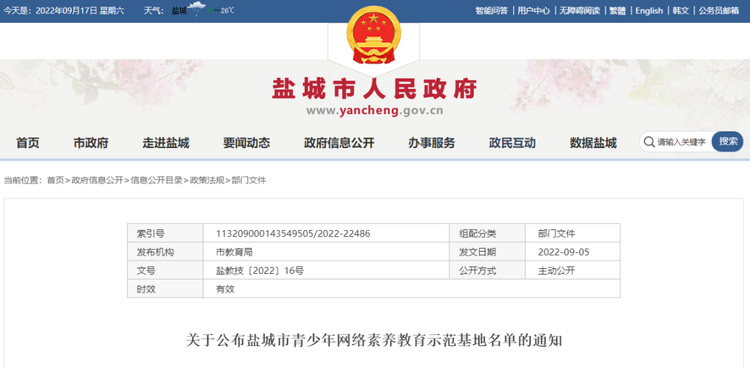
Task: Open the 公务员邮箱 link
Action: pos(718,11)
